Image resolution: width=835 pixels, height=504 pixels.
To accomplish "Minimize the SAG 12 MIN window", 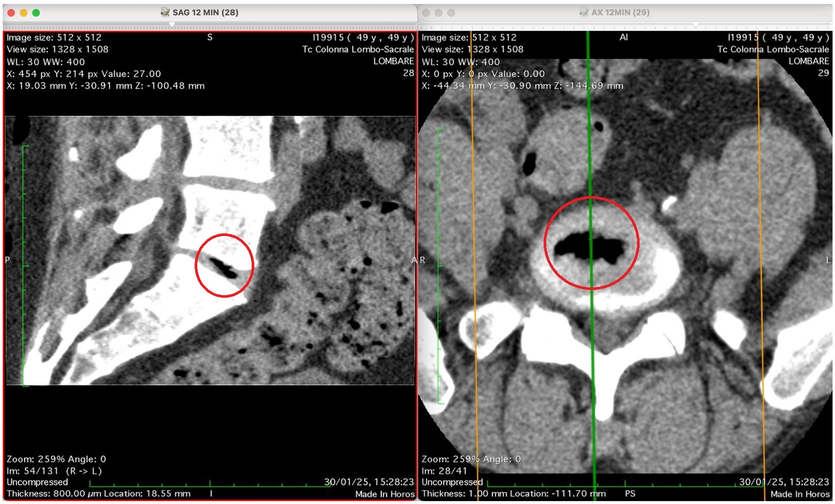I will pyautogui.click(x=23, y=13).
